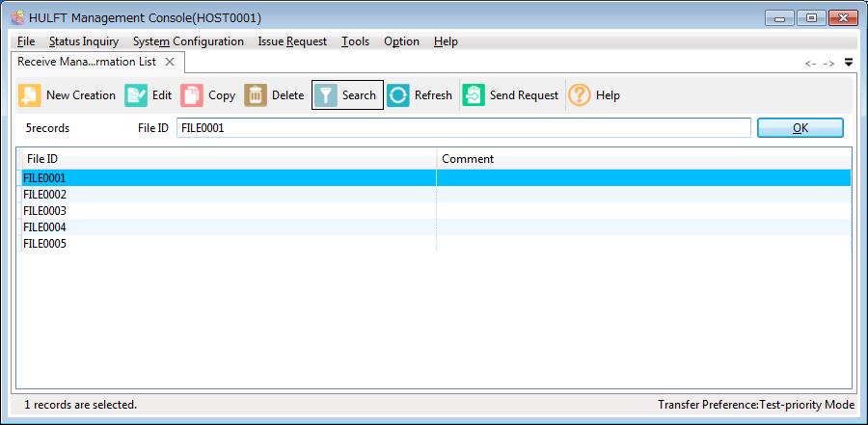Open the Issue Request menu

(x=292, y=41)
